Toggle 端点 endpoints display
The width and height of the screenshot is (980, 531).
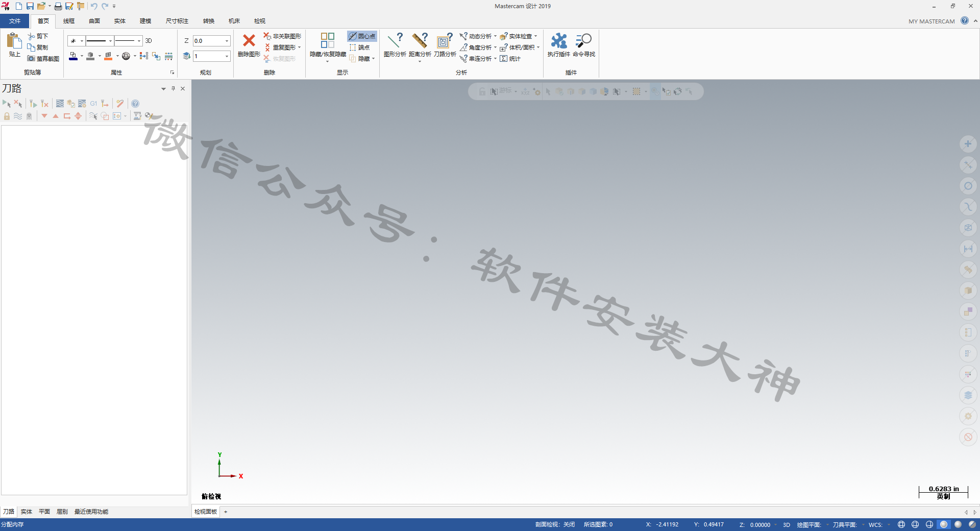(359, 47)
